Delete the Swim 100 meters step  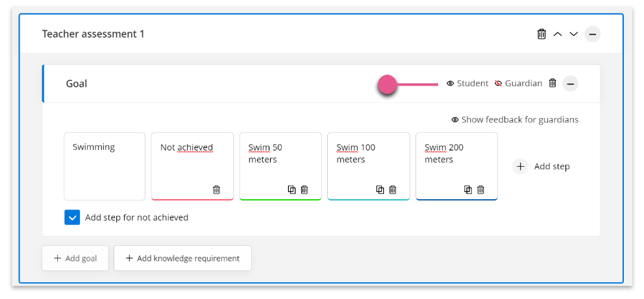[393, 190]
